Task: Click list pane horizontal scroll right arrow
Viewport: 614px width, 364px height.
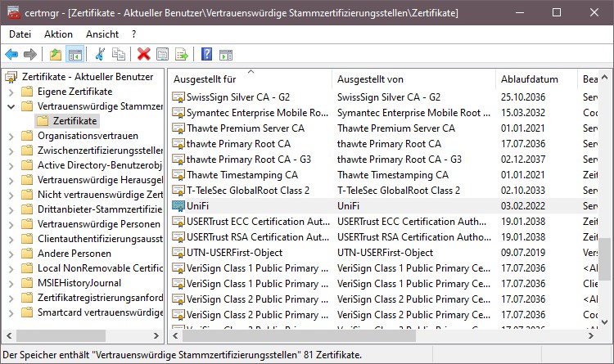Action: coord(591,336)
